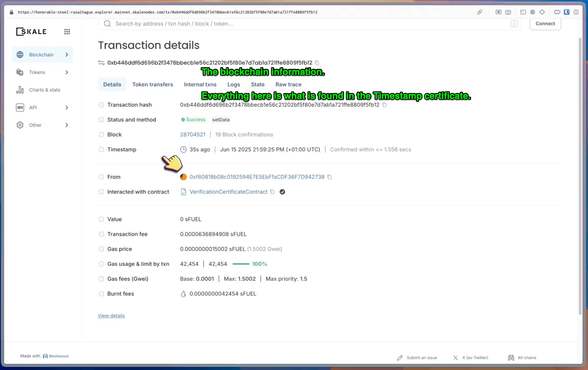Click the search by address input field
Viewport: 588px width, 370px height.
(x=310, y=24)
